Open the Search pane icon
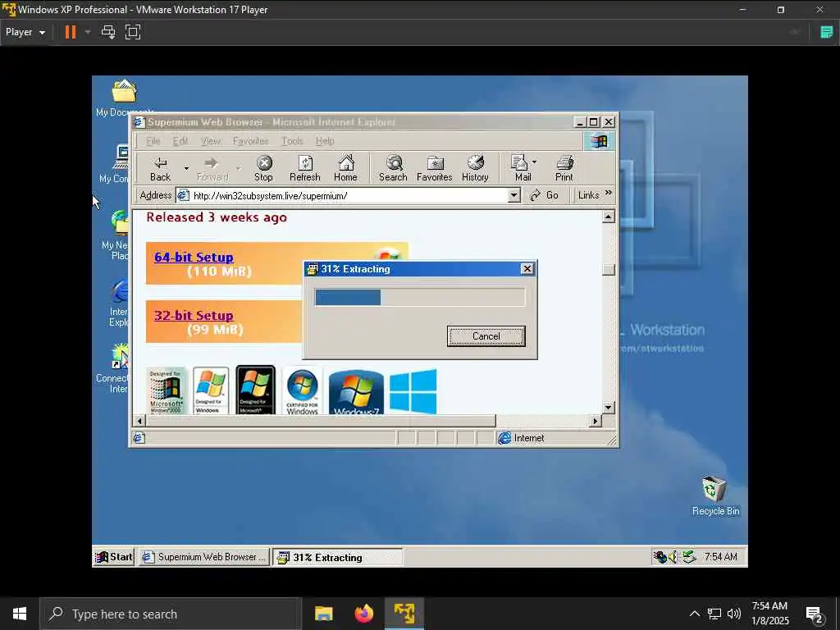 (393, 169)
